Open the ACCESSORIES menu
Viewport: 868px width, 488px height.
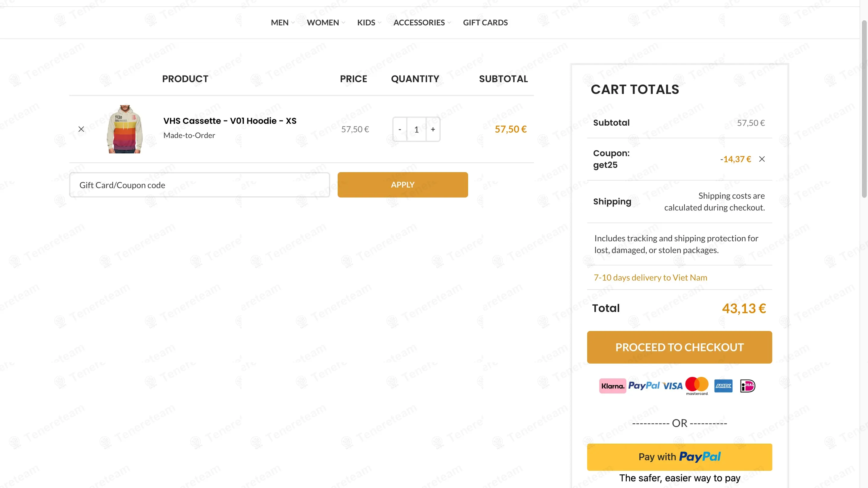419,23
